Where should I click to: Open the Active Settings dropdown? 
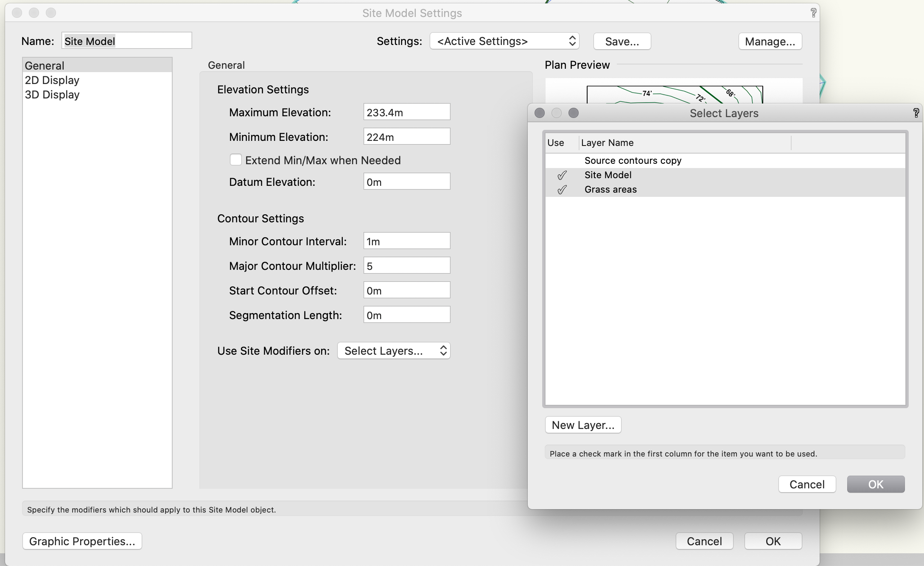click(x=504, y=41)
